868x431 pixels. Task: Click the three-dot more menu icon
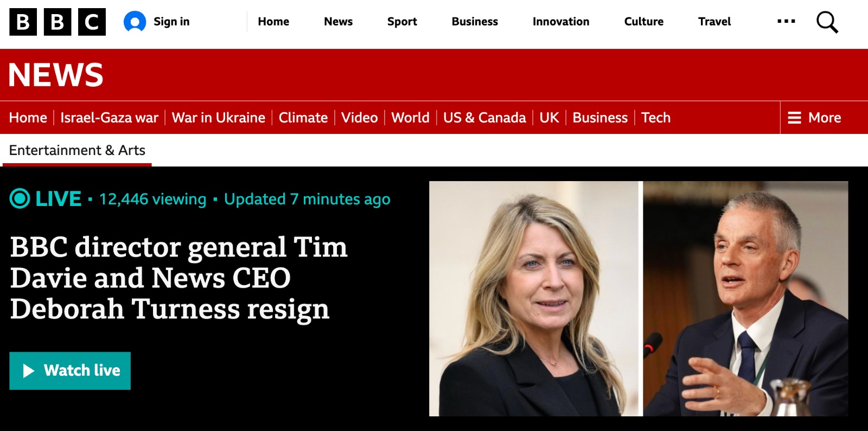point(786,22)
